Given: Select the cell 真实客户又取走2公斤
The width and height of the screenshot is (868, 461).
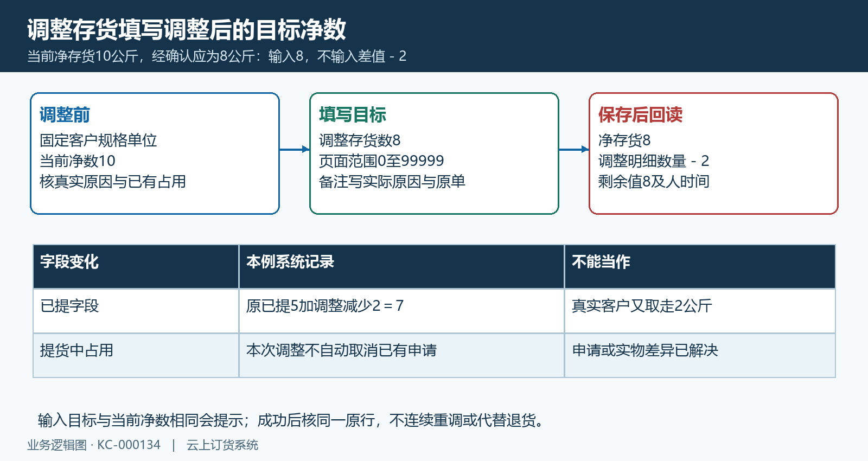Looking at the screenshot, I should tap(700, 311).
